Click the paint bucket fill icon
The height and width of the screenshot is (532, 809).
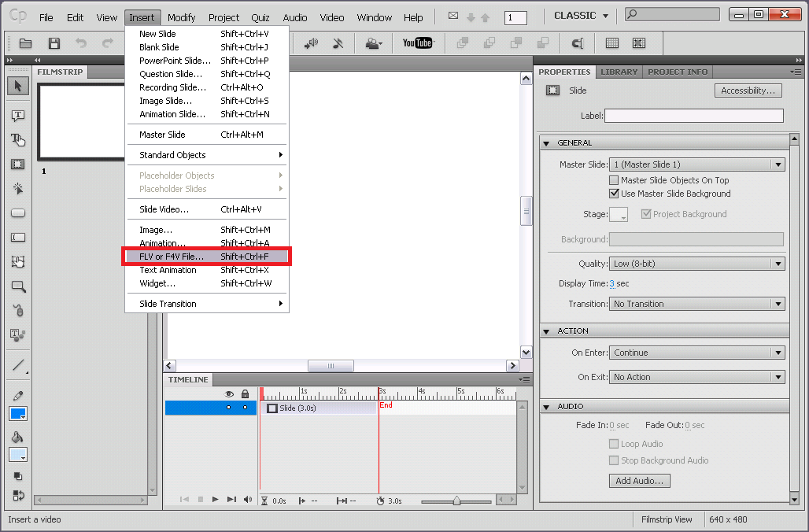click(x=17, y=437)
